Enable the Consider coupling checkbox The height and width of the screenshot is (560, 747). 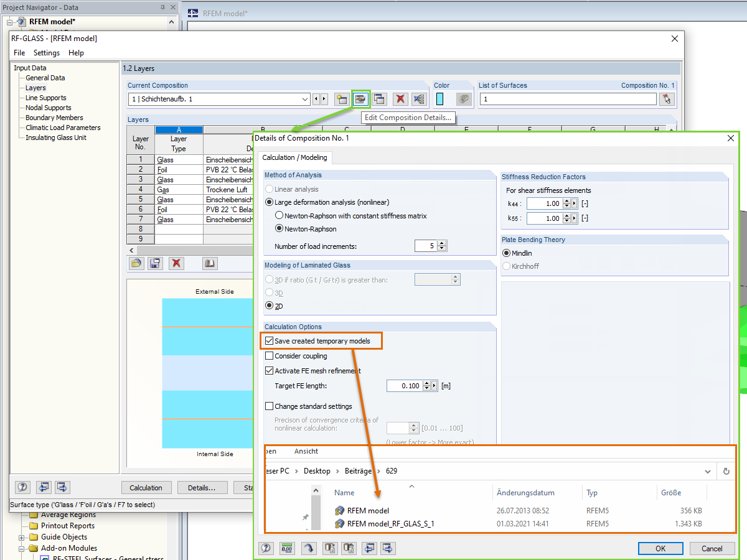[x=270, y=356]
